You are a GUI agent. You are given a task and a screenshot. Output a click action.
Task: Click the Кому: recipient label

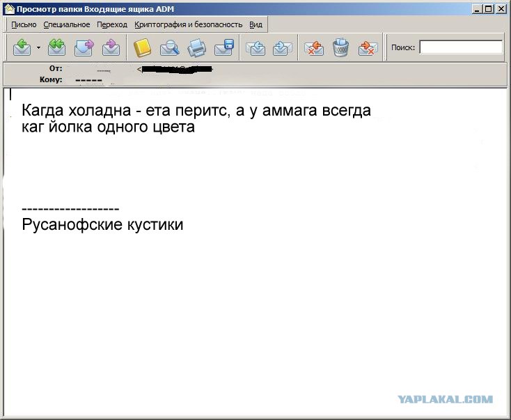point(51,79)
